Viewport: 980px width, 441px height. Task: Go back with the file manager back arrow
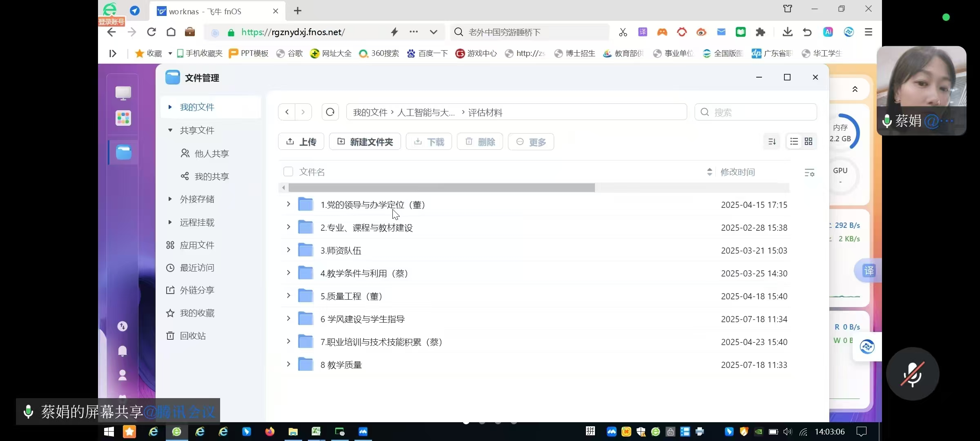click(x=287, y=112)
